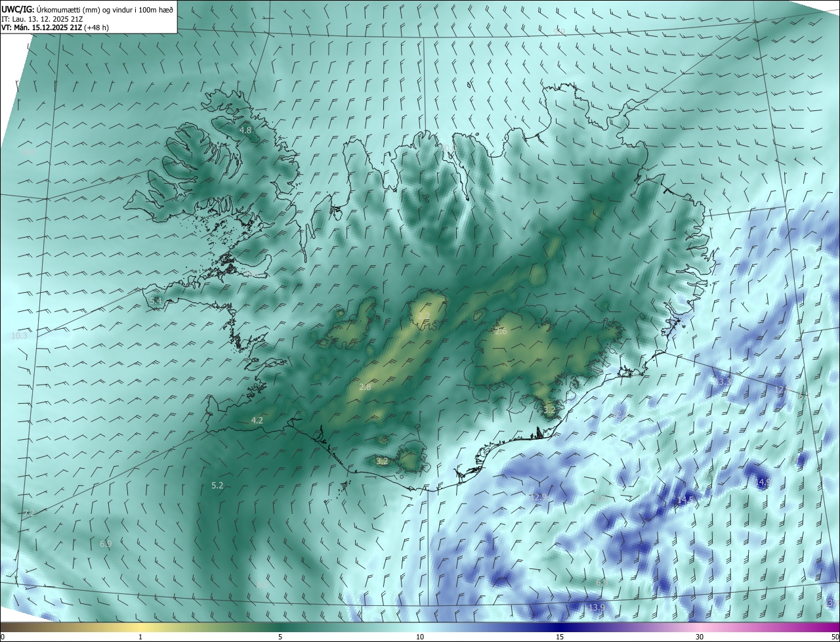
Task: Click the 2.8 value in the highlands
Action: point(366,387)
